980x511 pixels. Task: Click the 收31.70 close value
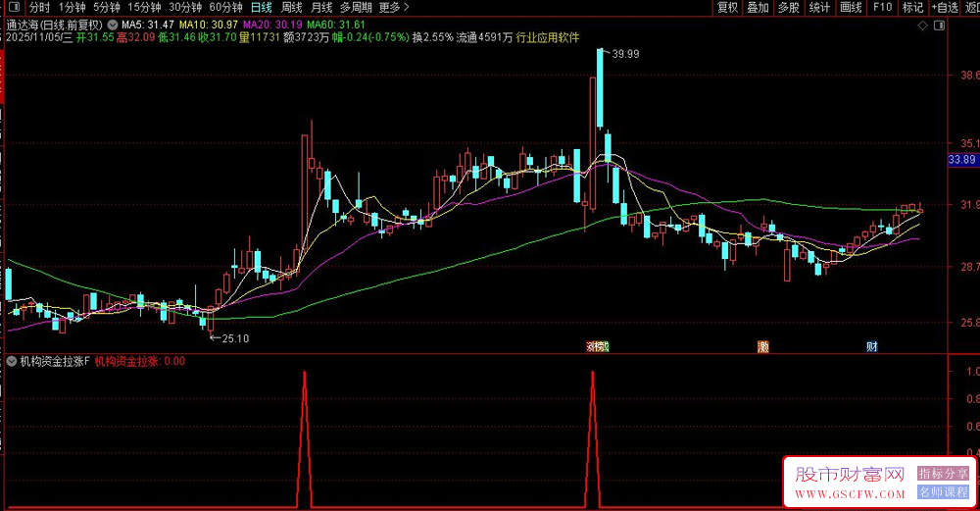pyautogui.click(x=218, y=37)
